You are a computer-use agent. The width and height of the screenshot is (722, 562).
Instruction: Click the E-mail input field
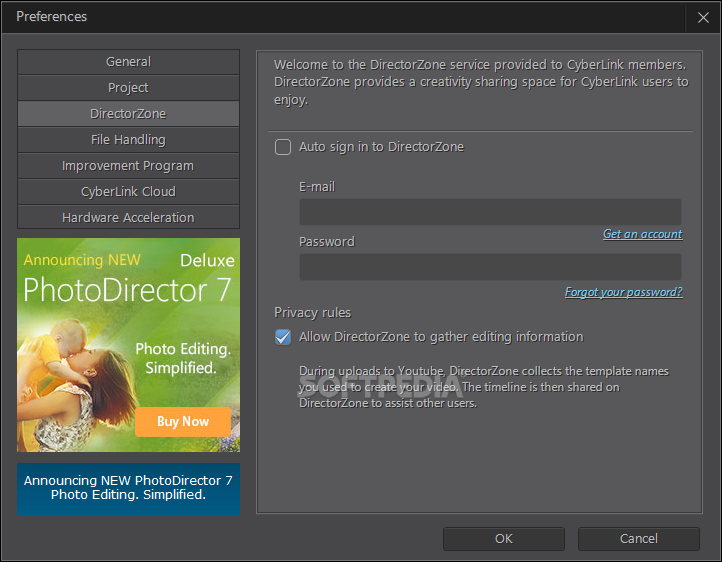coord(490,212)
